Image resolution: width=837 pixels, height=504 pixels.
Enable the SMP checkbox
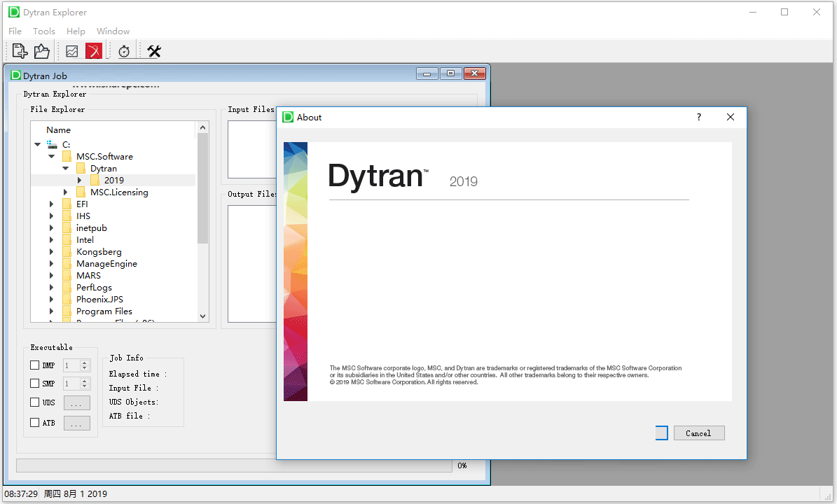pyautogui.click(x=35, y=384)
